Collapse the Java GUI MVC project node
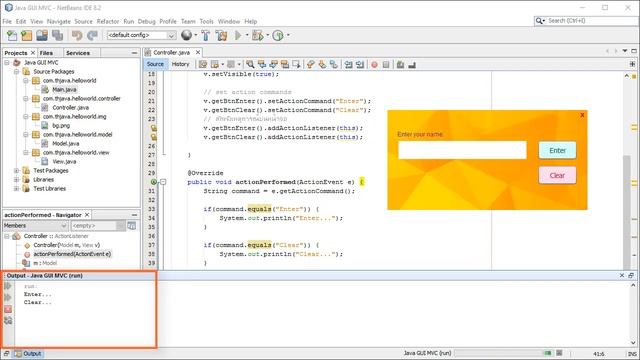 pyautogui.click(x=7, y=62)
